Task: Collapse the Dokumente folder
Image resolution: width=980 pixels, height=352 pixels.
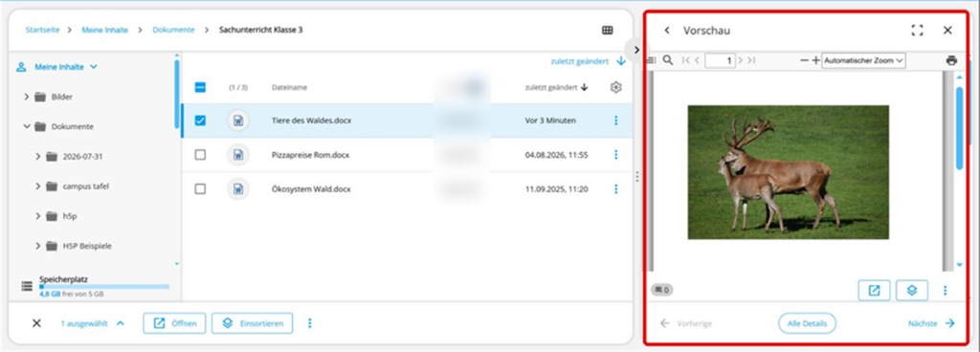Action: [27, 126]
